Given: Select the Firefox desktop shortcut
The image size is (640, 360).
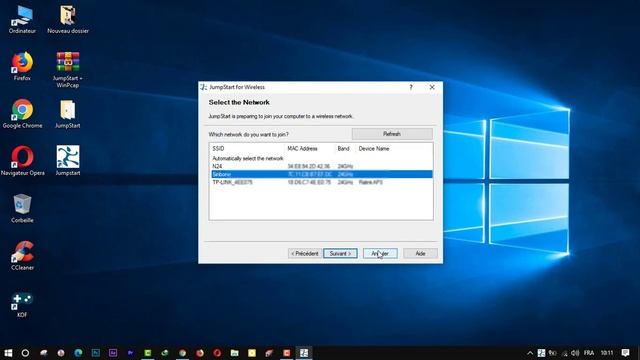Looking at the screenshot, I should (22, 66).
